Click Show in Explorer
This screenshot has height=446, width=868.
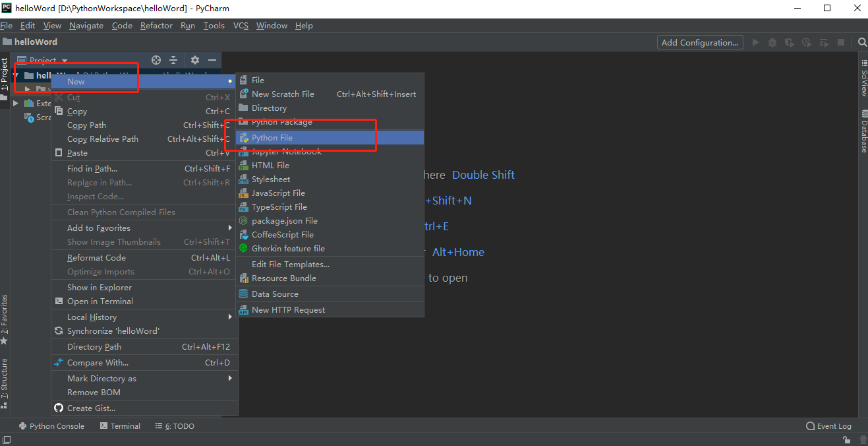[144, 287]
